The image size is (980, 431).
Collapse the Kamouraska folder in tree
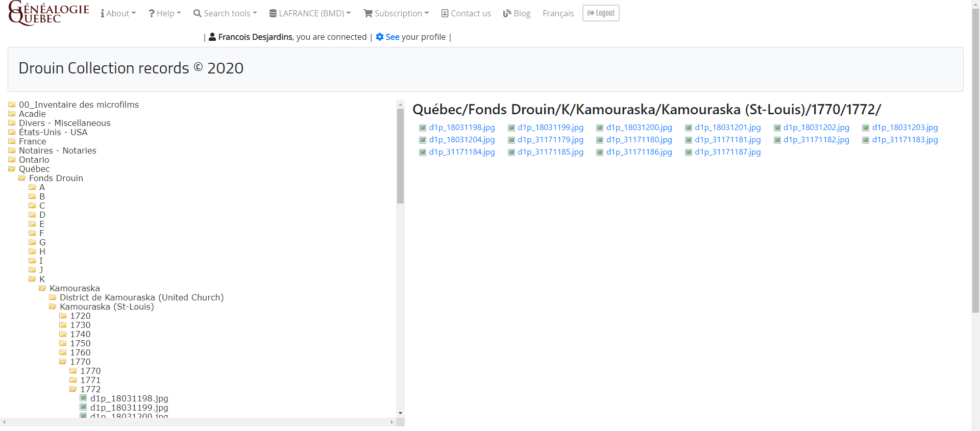click(x=75, y=288)
